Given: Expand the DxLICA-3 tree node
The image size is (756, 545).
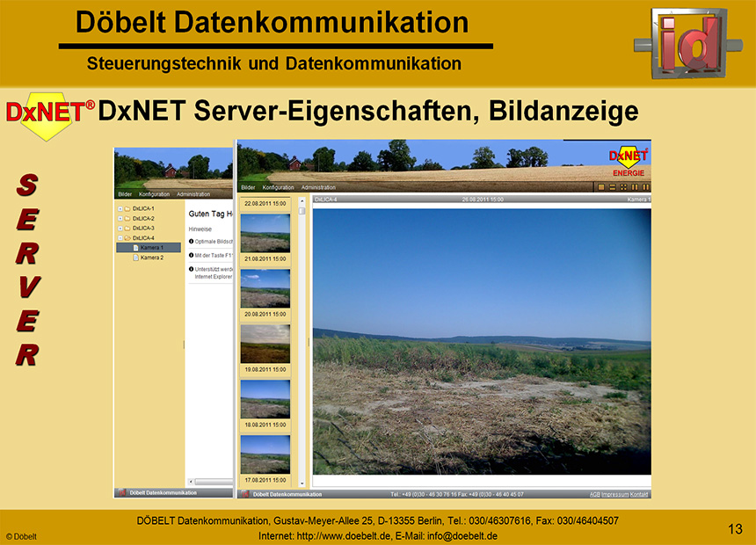Looking at the screenshot, I should [120, 229].
